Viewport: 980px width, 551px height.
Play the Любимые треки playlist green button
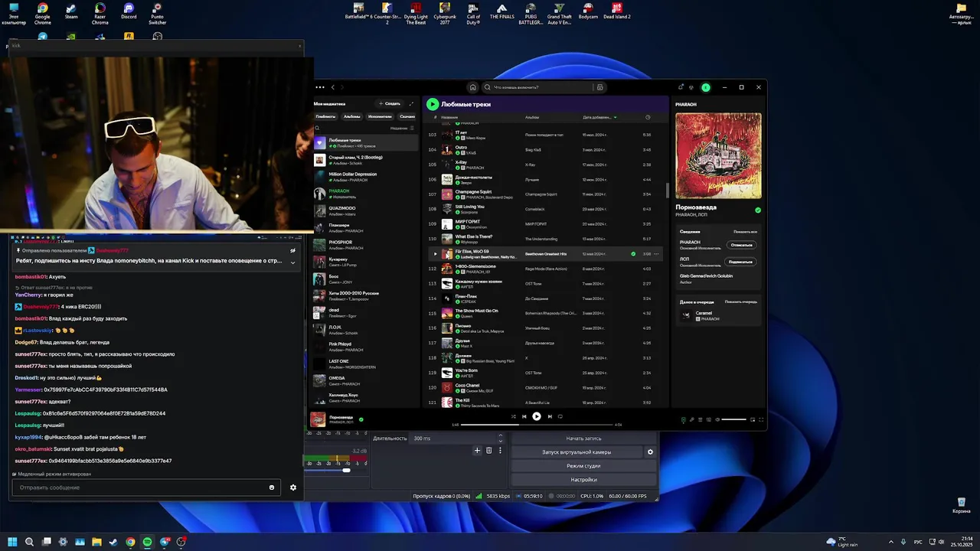point(433,104)
